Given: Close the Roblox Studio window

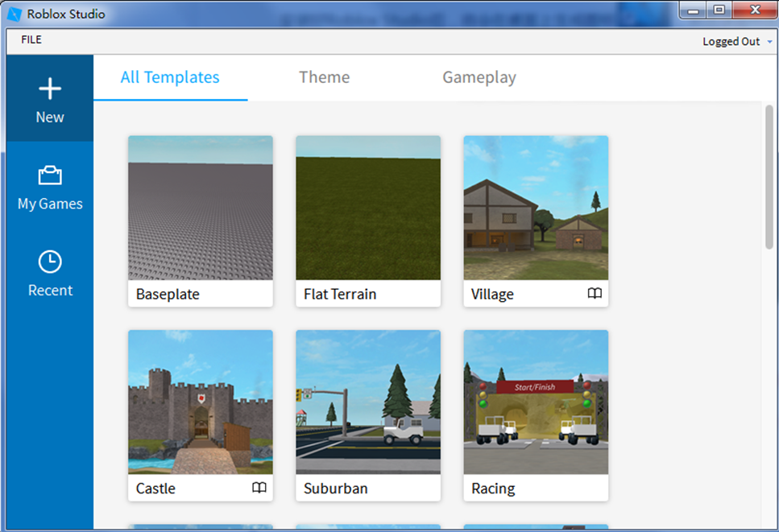Looking at the screenshot, I should coord(755,10).
